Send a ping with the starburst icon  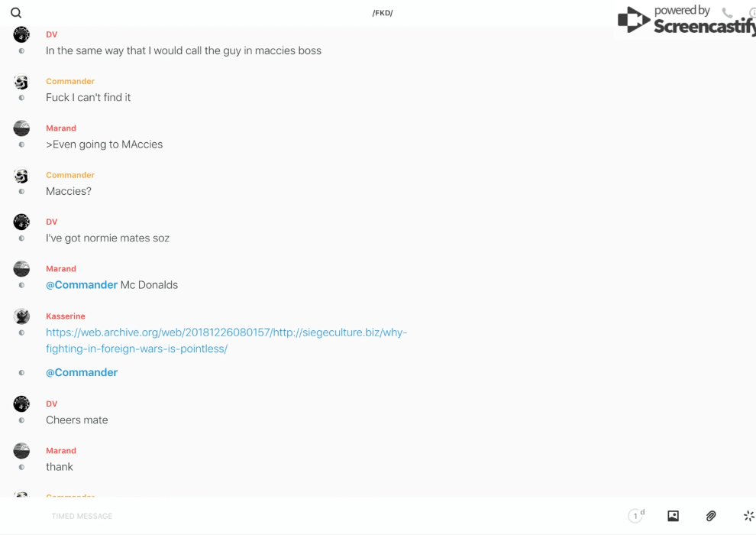[x=748, y=516]
